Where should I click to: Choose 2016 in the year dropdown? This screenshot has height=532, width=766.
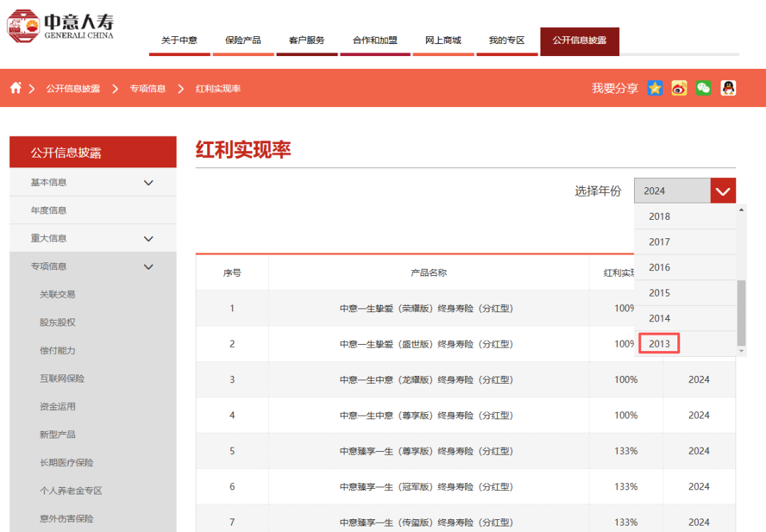click(659, 267)
